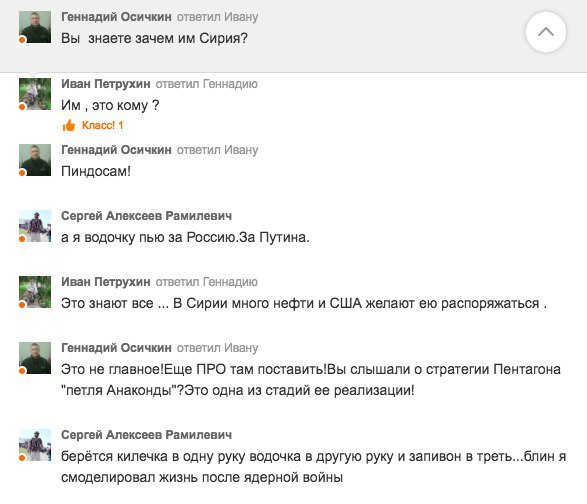Open Сергей's avatar beside 'а я водочку пью'
Screen dimensions: 587x504
(x=35, y=226)
